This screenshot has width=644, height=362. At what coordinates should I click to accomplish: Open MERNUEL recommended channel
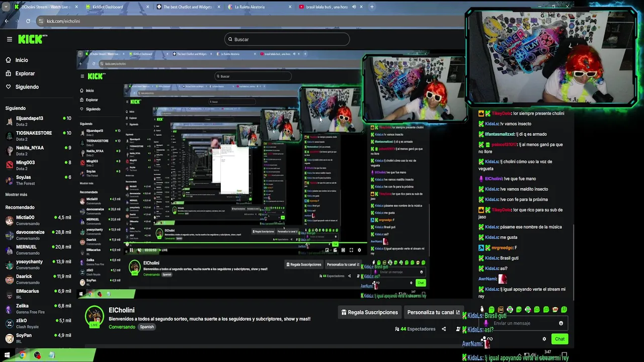pyautogui.click(x=38, y=250)
